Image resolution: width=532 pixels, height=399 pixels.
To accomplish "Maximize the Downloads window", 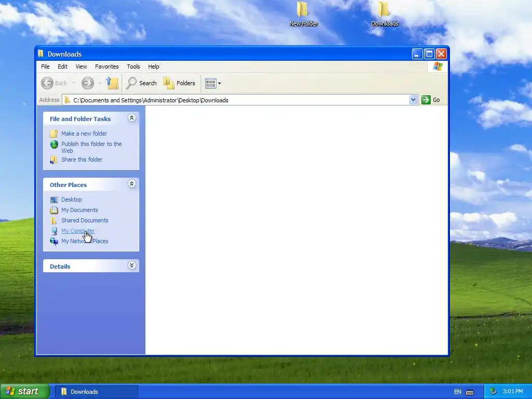I will (429, 54).
